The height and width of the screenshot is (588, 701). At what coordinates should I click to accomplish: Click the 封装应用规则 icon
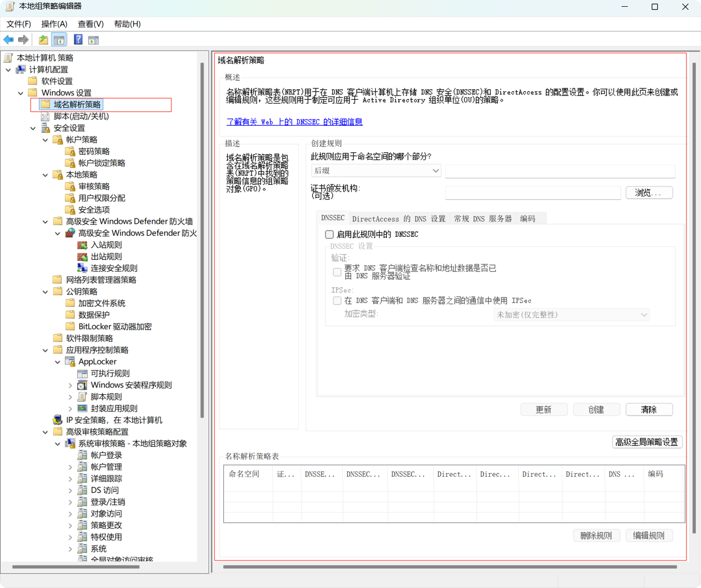click(x=83, y=408)
